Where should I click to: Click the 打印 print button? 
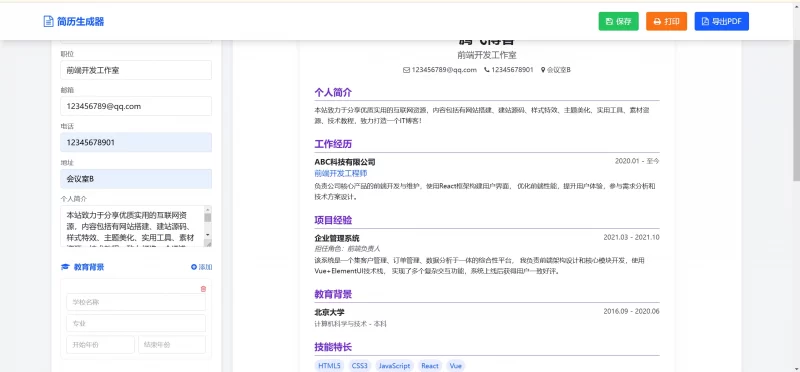[x=666, y=21]
